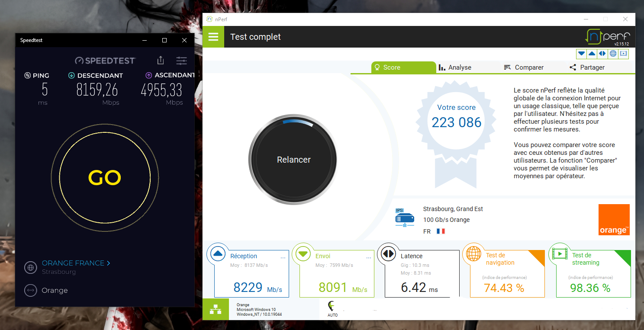The height and width of the screenshot is (330, 644).
Task: Click the Speedtest upload value 4955,33
Action: [161, 90]
